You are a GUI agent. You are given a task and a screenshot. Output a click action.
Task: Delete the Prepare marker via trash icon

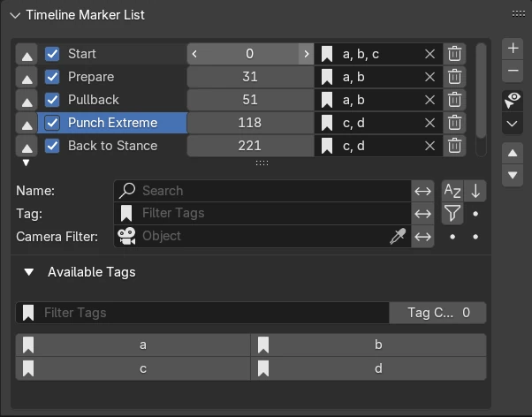[x=454, y=77]
